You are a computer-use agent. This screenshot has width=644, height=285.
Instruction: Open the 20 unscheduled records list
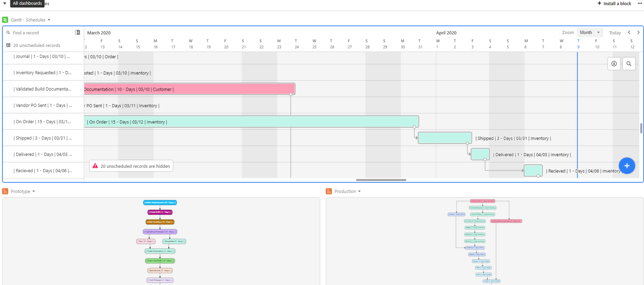(36, 45)
